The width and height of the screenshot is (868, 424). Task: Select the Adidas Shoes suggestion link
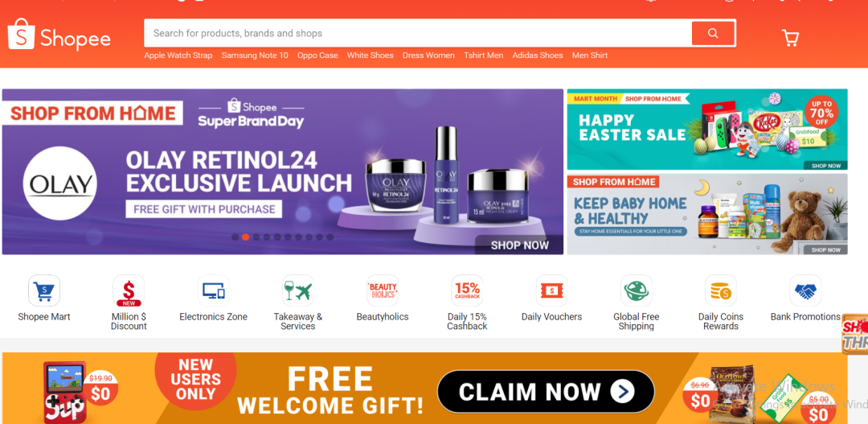(x=538, y=56)
